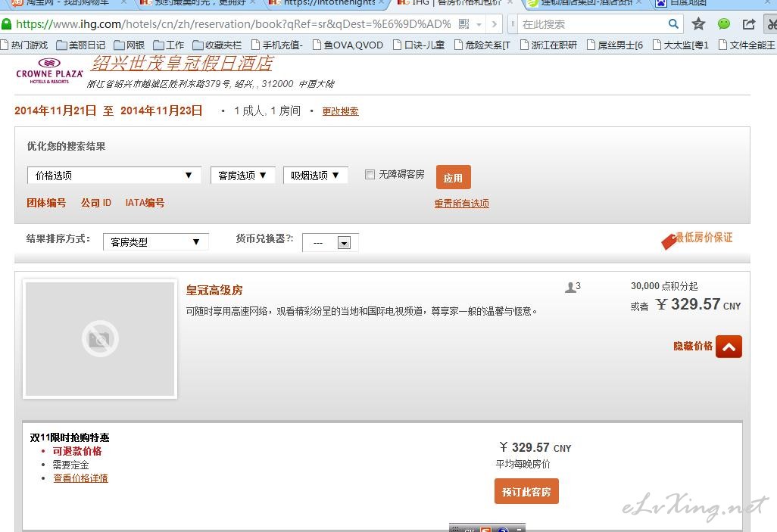
Task: Open the 浙江在职研 bookmark
Action: click(548, 45)
